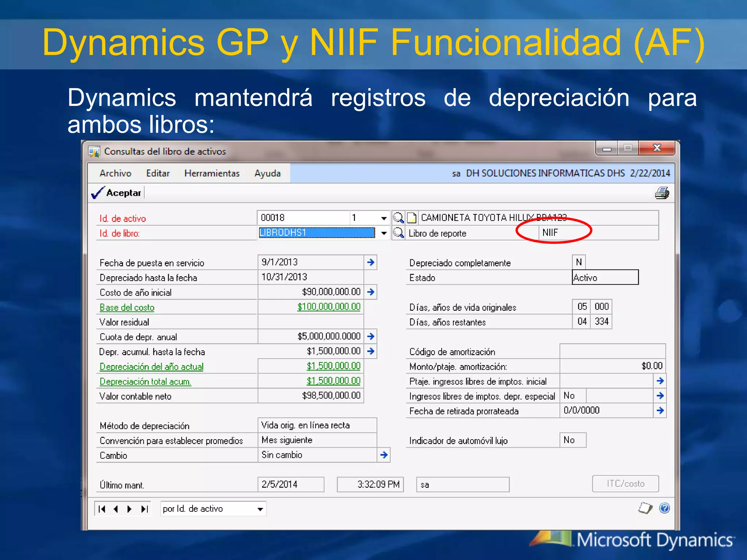Click the LIBRODHS1 book ID field
This screenshot has width=747, height=560.
[x=317, y=233]
